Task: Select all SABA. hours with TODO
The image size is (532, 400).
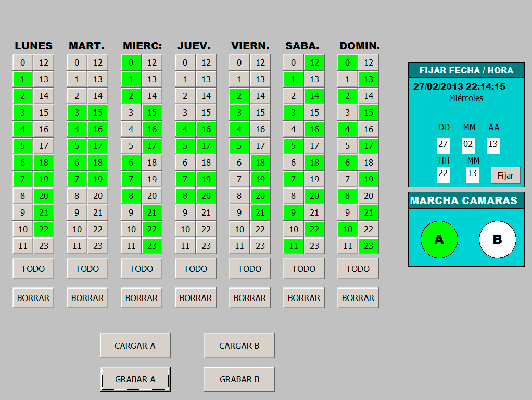Action: [303, 269]
